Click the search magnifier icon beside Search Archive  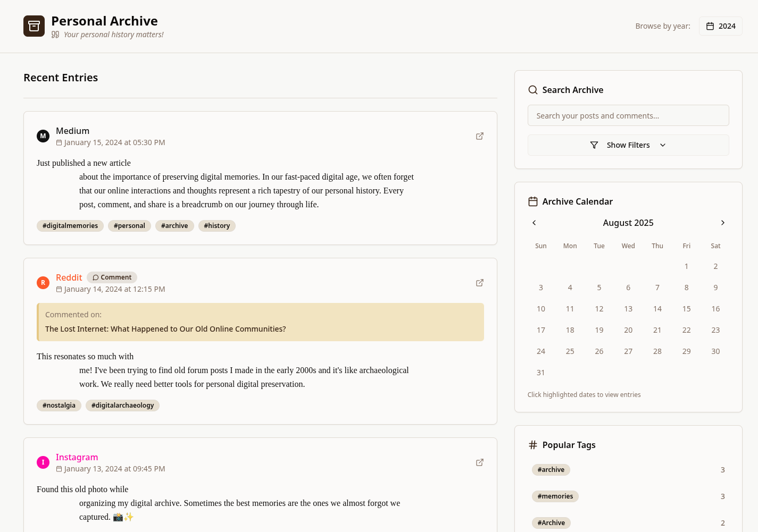[x=532, y=90]
